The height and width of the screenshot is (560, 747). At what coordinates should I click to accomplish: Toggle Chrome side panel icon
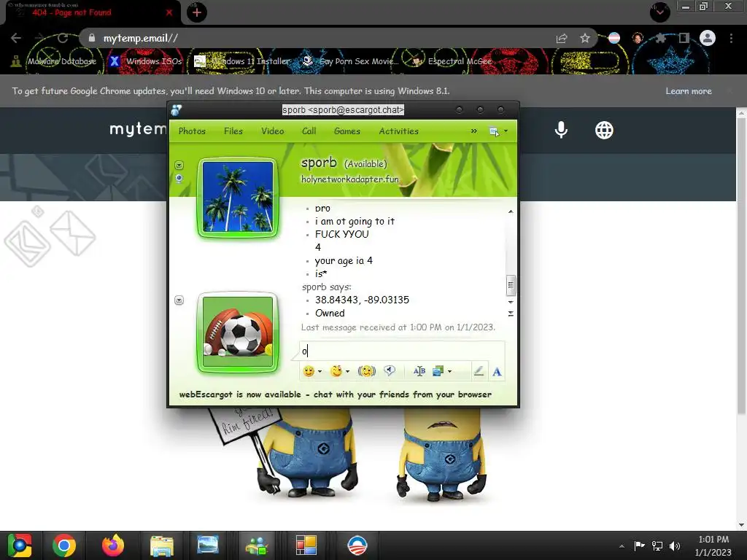click(684, 38)
